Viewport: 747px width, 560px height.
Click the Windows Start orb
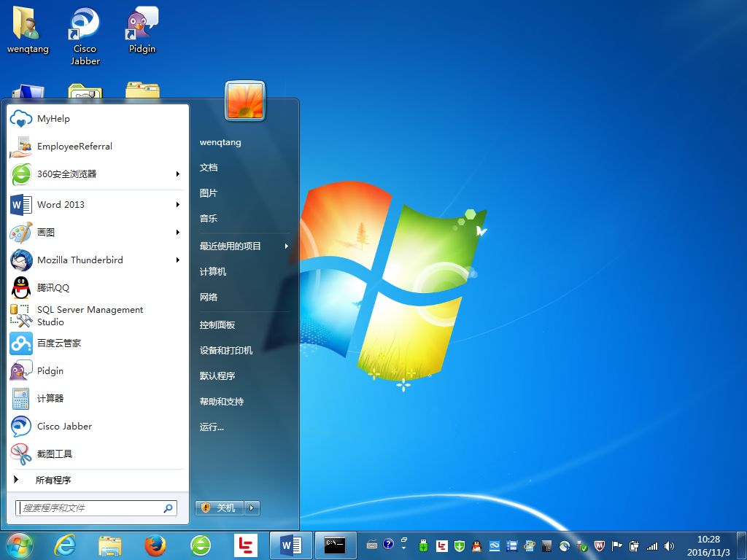coord(20,545)
